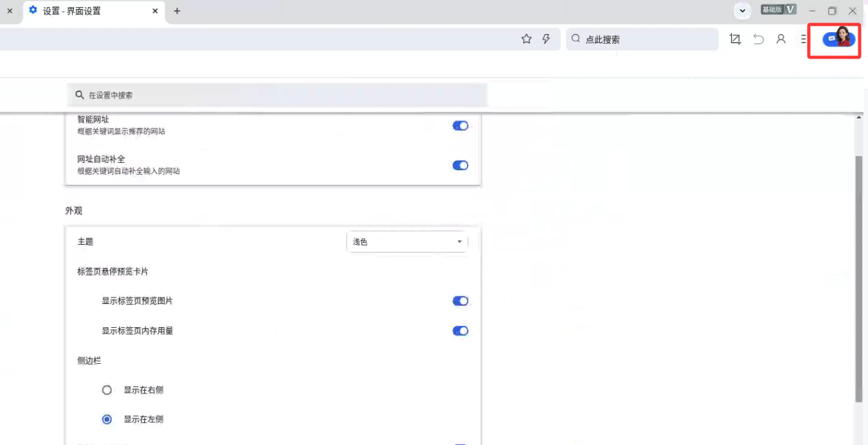Screen dimensions: 868x445
Task: Toggle 显示标签页预览图片 switch
Action: tap(460, 301)
